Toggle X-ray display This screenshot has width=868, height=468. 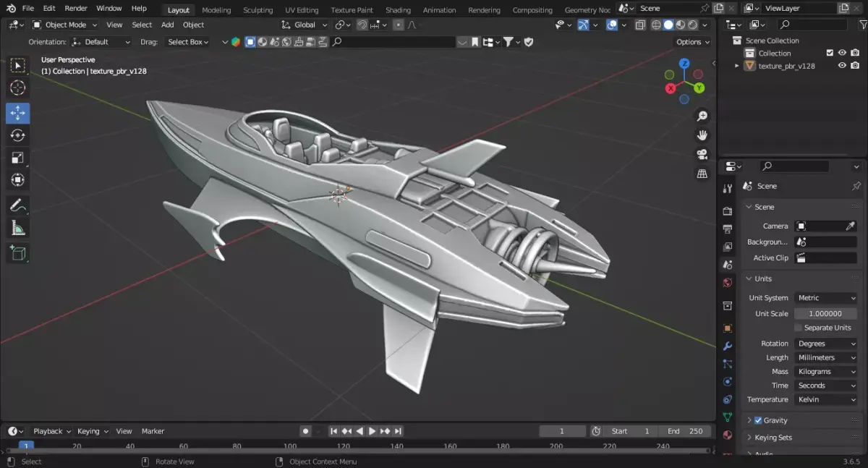click(640, 25)
